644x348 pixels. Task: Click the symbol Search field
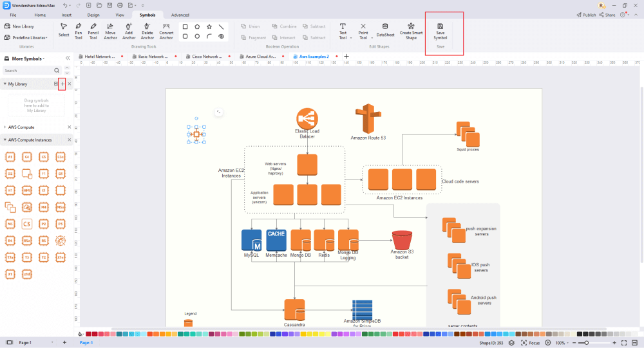pyautogui.click(x=32, y=71)
